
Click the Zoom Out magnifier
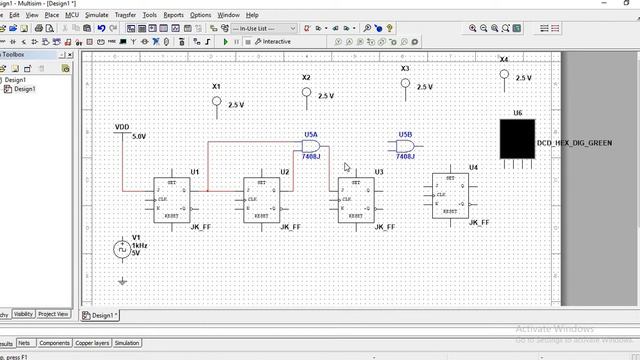coord(484,28)
